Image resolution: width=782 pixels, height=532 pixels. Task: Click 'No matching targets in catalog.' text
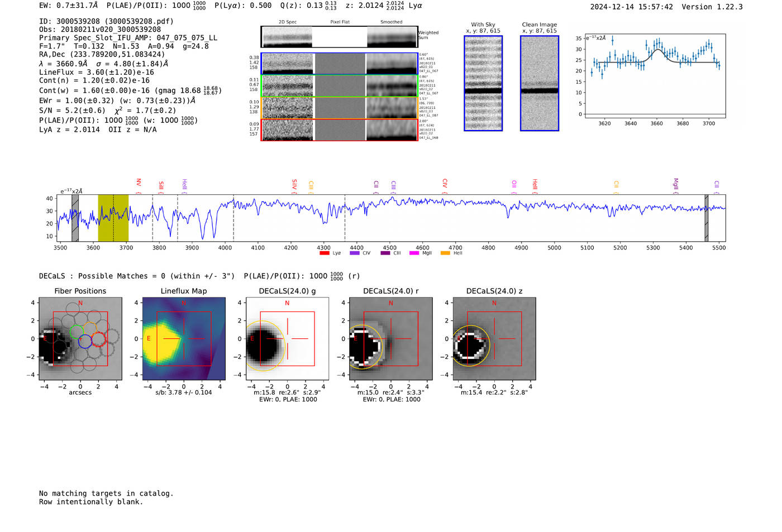pos(106,493)
